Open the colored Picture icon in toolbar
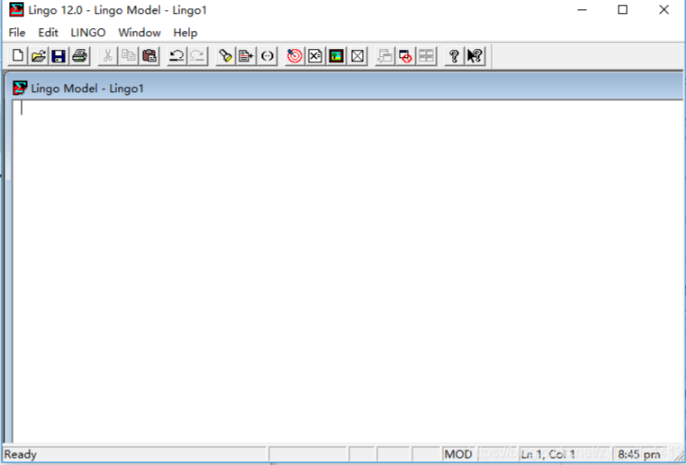Image resolution: width=686 pixels, height=465 pixels. pos(336,56)
